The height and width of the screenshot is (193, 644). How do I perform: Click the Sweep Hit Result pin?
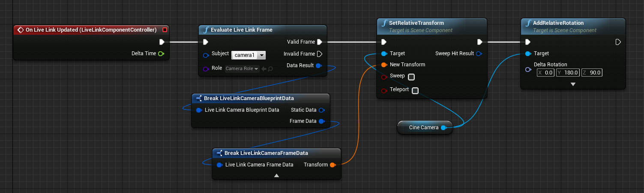[479, 53]
